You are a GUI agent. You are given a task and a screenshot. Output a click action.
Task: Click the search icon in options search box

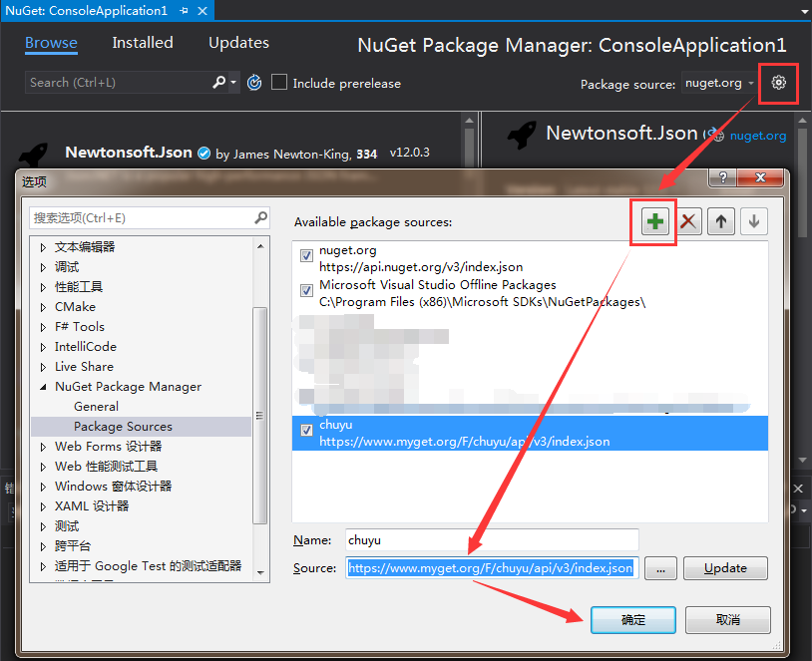(261, 218)
